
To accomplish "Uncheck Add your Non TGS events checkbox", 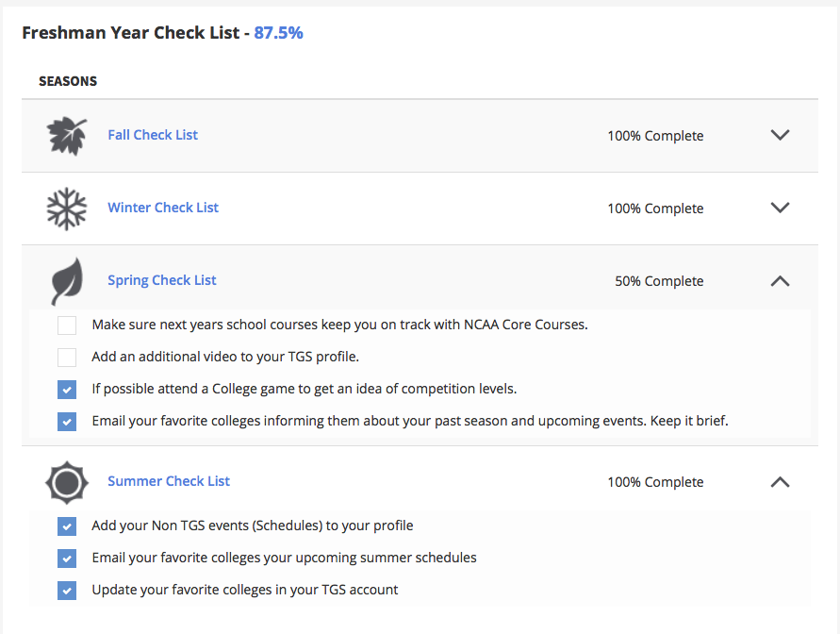I will pyautogui.click(x=67, y=526).
